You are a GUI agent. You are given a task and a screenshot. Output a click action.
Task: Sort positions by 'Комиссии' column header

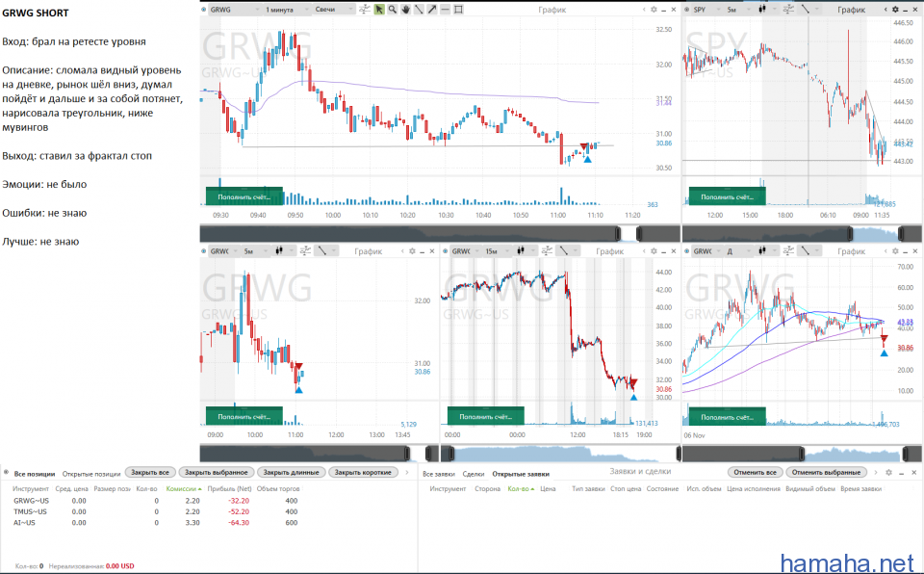[183, 489]
